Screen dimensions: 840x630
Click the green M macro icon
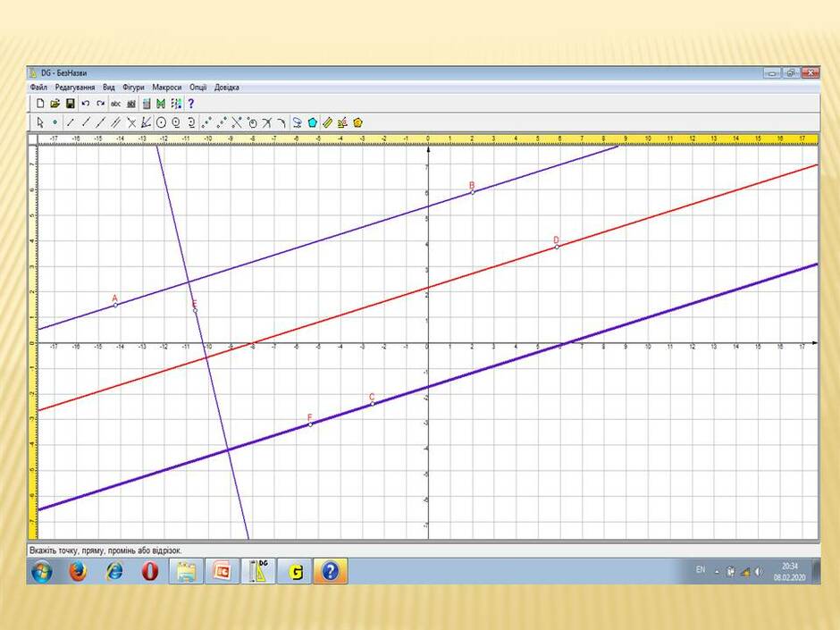pyautogui.click(x=161, y=104)
